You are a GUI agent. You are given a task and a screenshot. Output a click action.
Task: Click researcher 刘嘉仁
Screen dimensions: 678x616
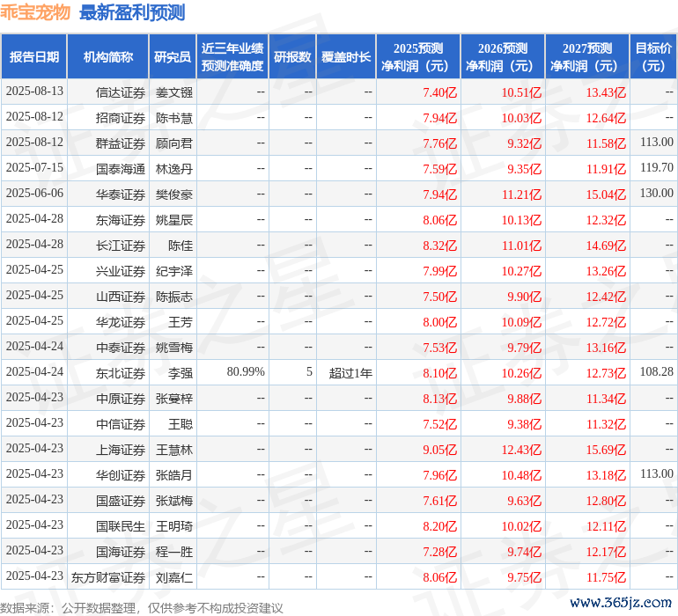pyautogui.click(x=174, y=577)
